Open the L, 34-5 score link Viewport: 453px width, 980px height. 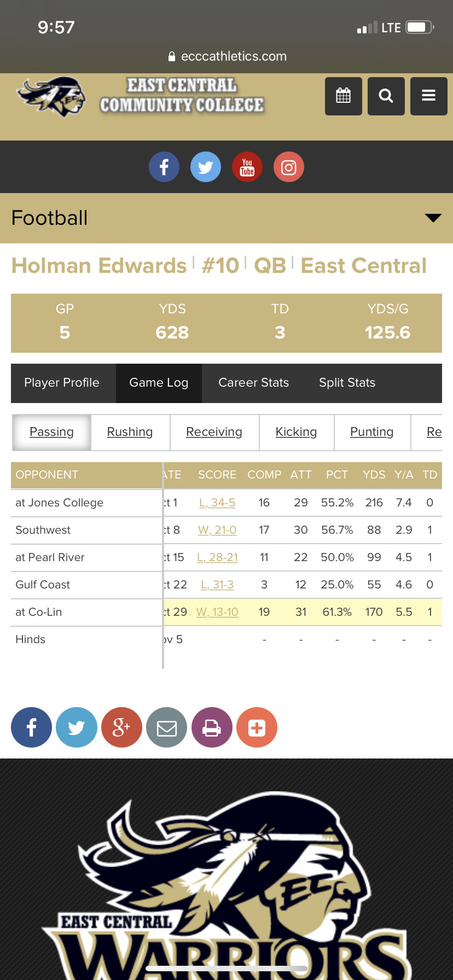click(x=217, y=503)
